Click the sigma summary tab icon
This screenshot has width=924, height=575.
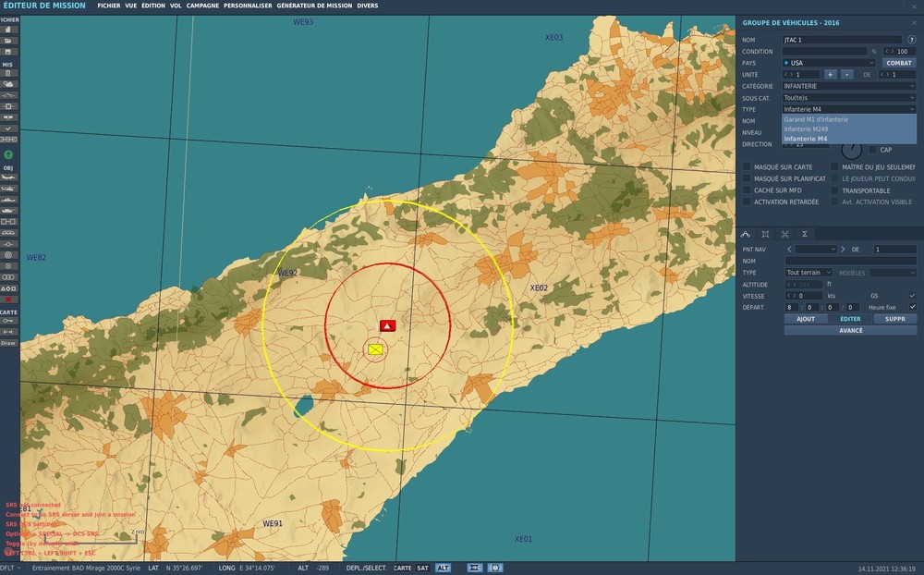(x=806, y=234)
